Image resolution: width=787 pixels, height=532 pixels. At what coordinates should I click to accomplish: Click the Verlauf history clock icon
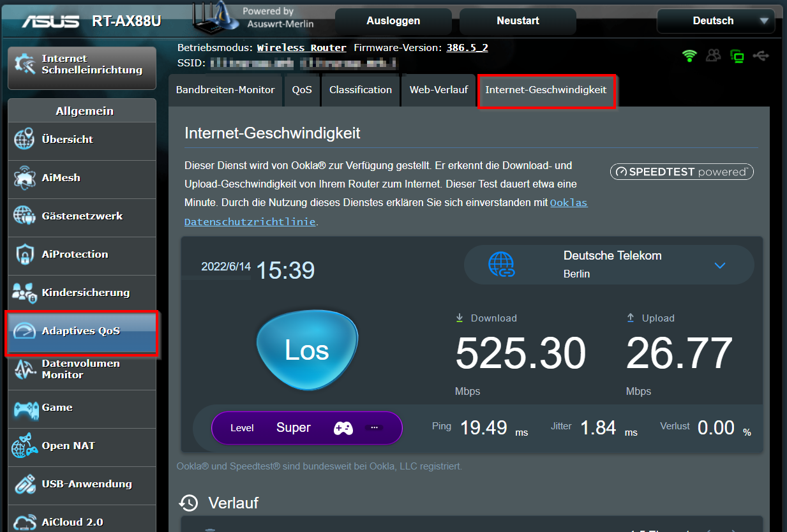188,503
